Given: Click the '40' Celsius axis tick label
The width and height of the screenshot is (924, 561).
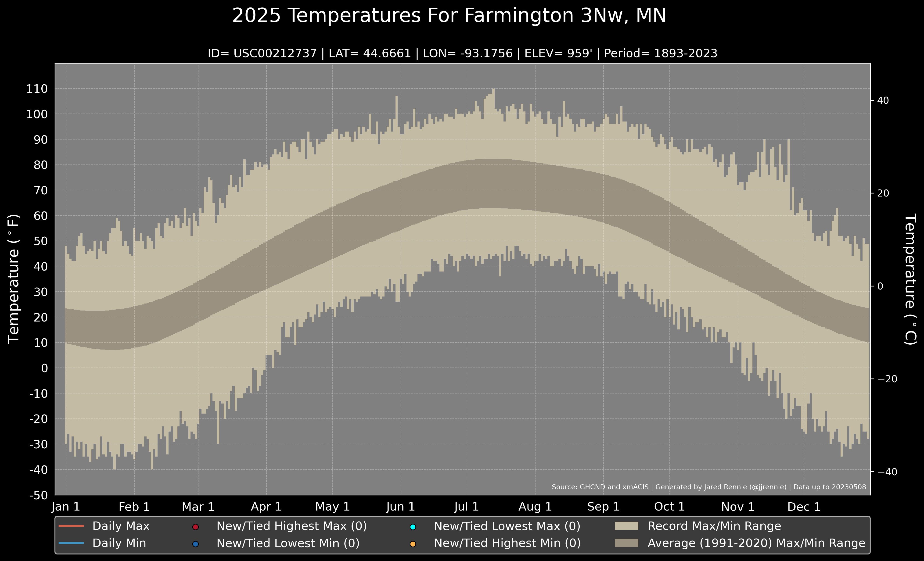Looking at the screenshot, I should (883, 100).
